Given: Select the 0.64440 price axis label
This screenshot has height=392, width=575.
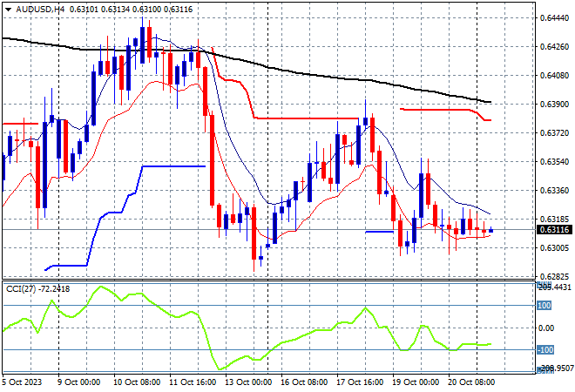Looking at the screenshot, I should tap(555, 18).
